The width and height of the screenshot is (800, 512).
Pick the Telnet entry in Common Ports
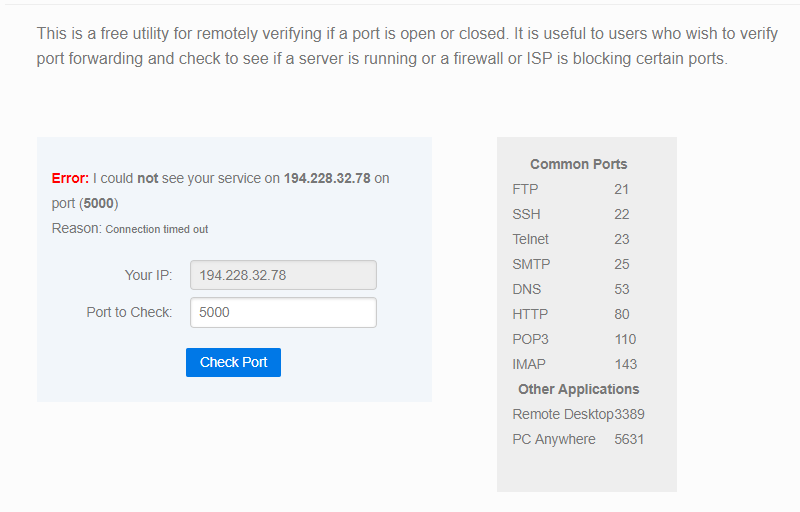(x=530, y=239)
